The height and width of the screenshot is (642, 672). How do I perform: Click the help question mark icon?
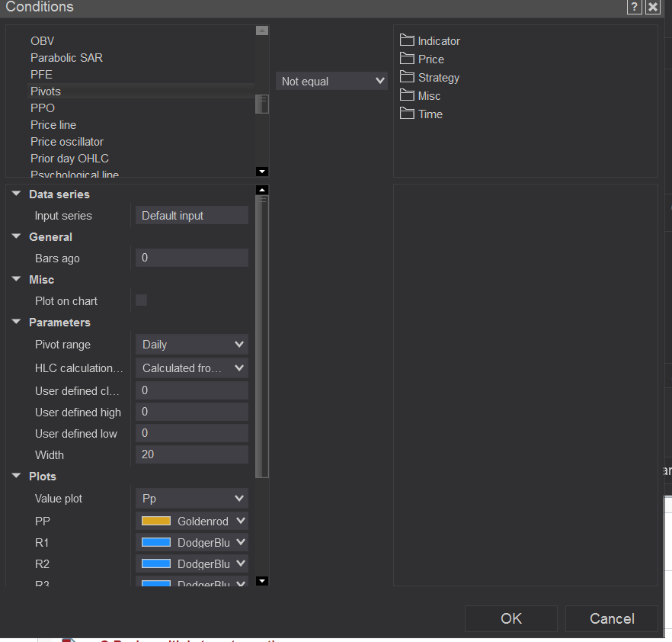(634, 7)
